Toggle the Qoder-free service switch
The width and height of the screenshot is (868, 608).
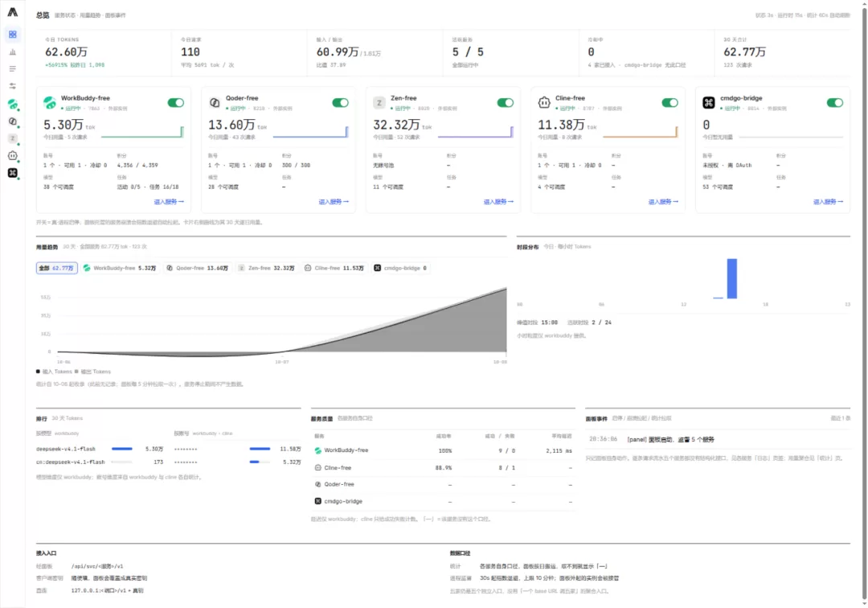coord(341,102)
